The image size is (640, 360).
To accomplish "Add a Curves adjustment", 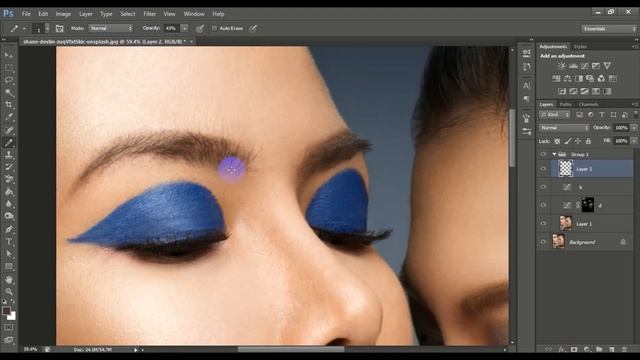I will click(x=584, y=66).
